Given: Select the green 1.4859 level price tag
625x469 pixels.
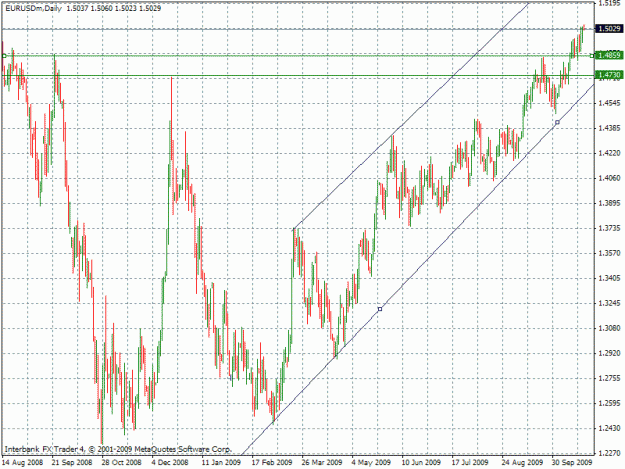Looking at the screenshot, I should pos(609,55).
